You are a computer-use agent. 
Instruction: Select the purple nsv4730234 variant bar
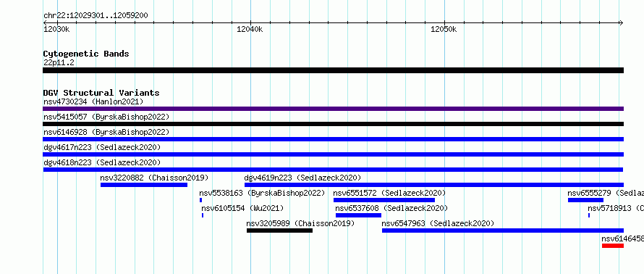click(x=333, y=109)
